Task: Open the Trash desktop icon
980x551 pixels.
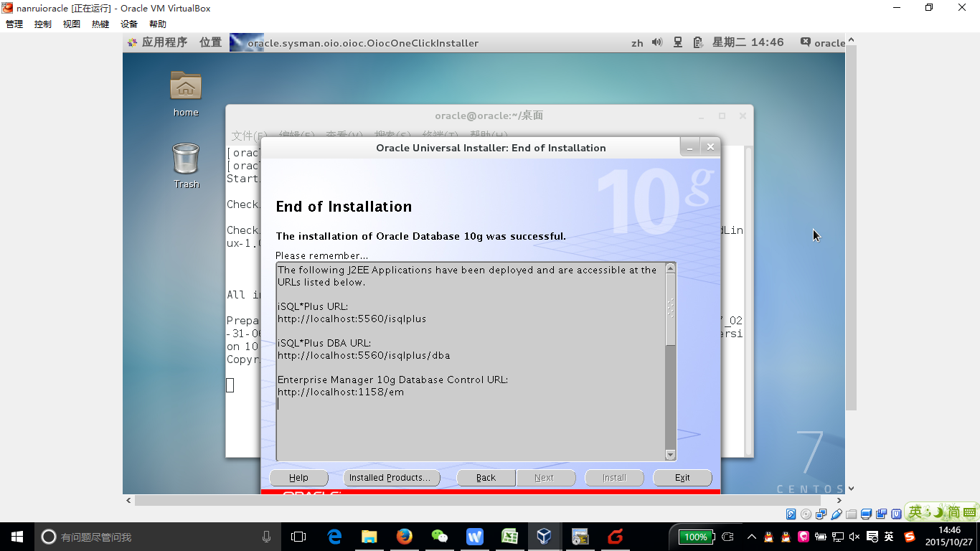Action: tap(186, 166)
